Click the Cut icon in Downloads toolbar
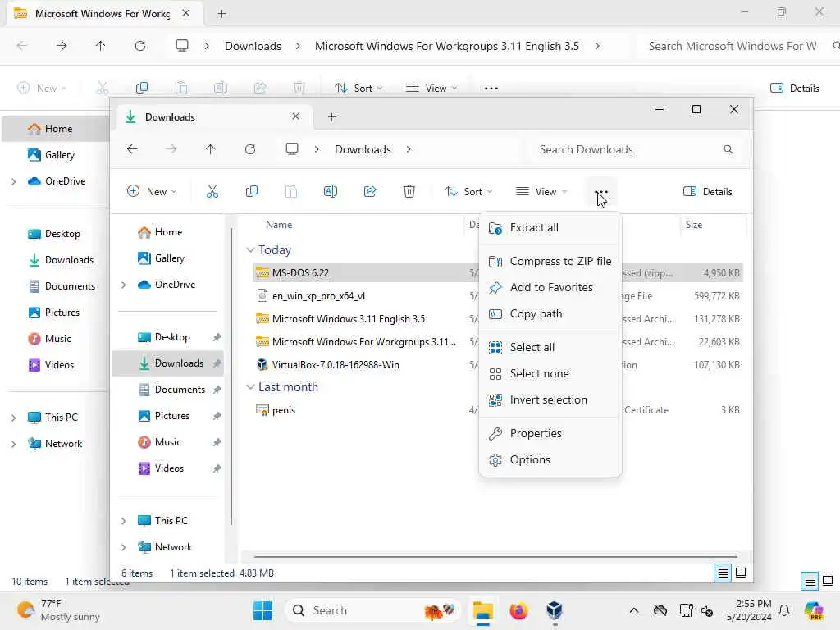 tap(212, 191)
